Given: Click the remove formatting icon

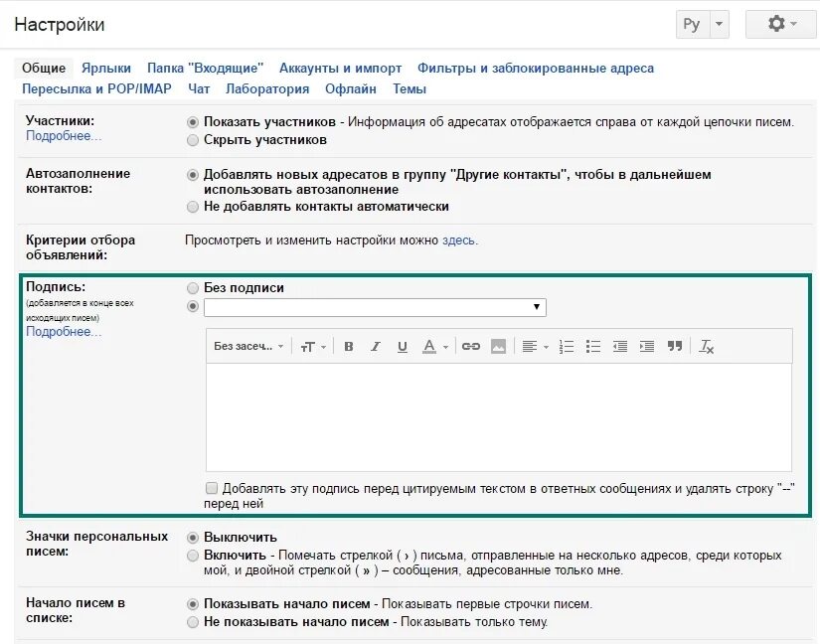Looking at the screenshot, I should 707,347.
